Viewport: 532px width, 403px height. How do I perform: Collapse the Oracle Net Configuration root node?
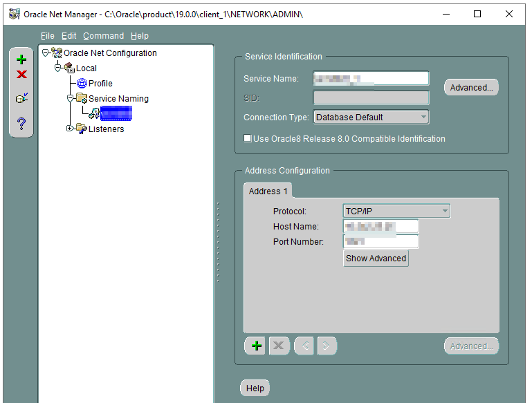pyautogui.click(x=45, y=53)
